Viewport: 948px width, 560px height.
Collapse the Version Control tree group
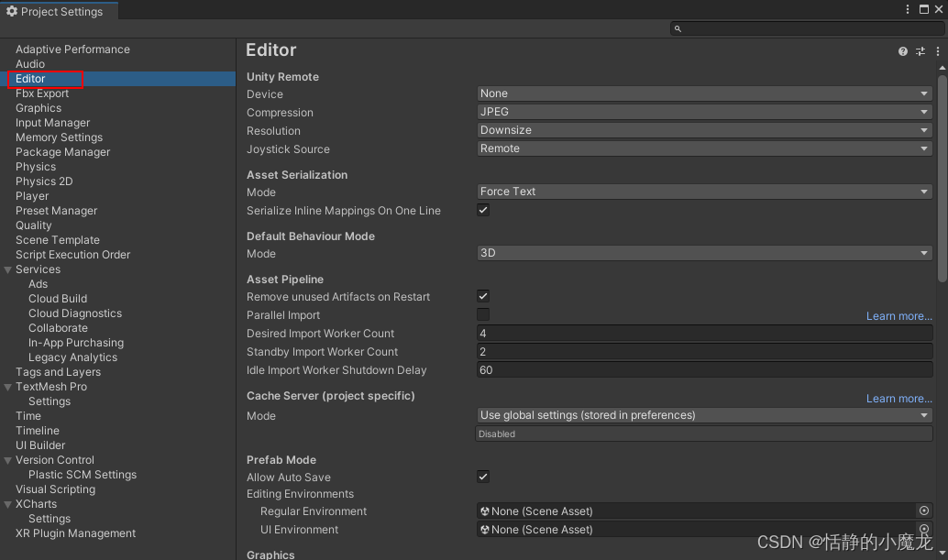(8, 460)
